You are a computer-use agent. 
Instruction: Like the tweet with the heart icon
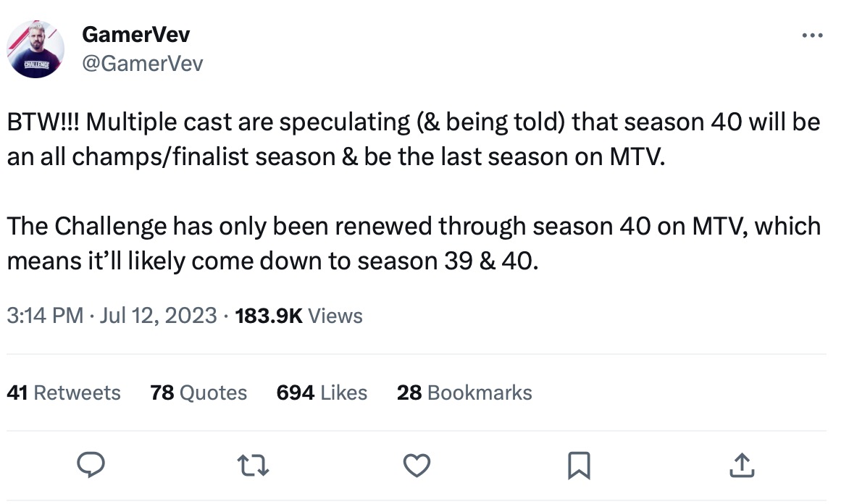click(417, 466)
